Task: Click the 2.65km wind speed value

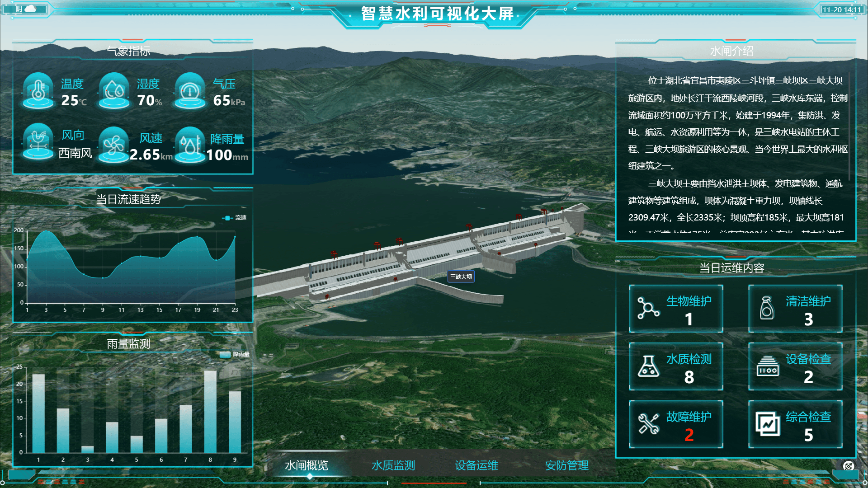Action: pos(151,155)
